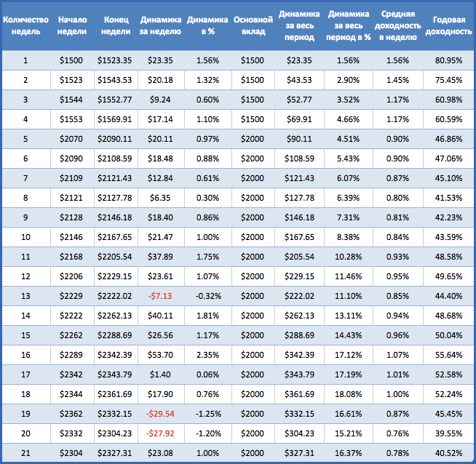Click the cell showing $2262.13
This screenshot has width=476, height=464.
pos(115,316)
